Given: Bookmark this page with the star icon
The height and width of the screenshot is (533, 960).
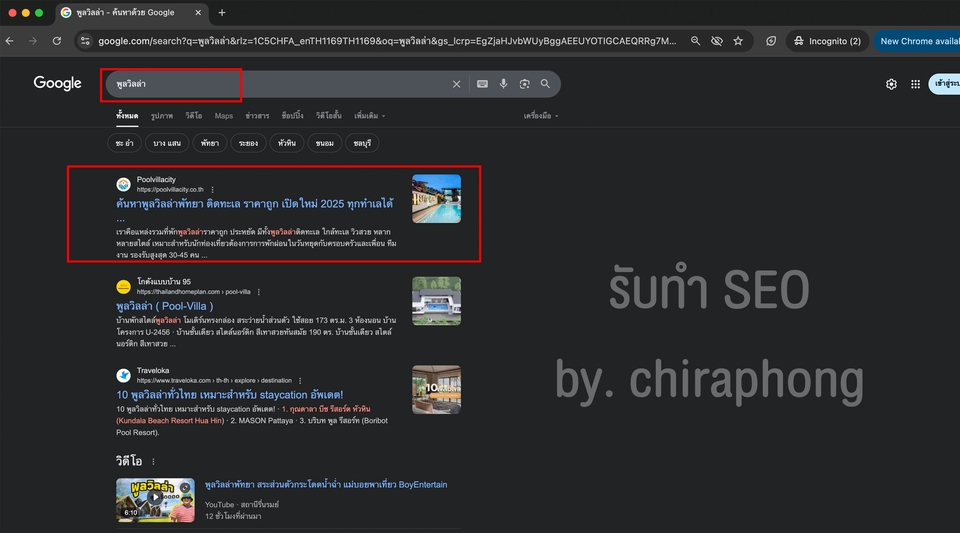Looking at the screenshot, I should 738,41.
